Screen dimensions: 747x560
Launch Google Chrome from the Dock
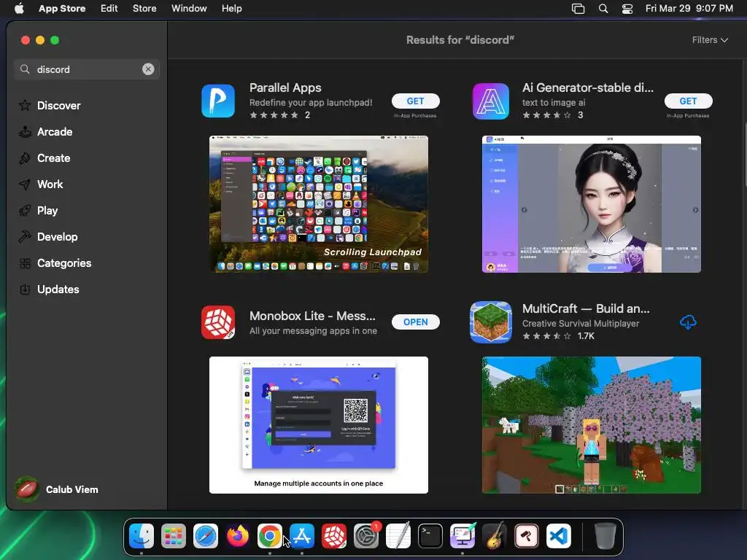click(270, 536)
